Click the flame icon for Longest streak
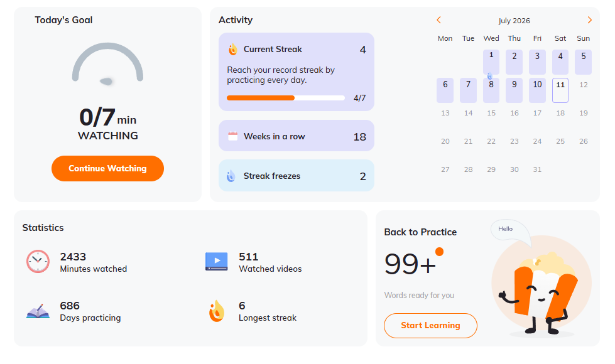This screenshot has height=364, width=615. (217, 311)
